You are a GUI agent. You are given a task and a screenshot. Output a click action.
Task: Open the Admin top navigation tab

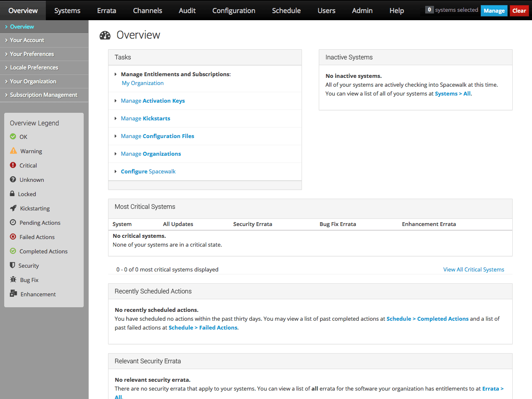coord(362,11)
